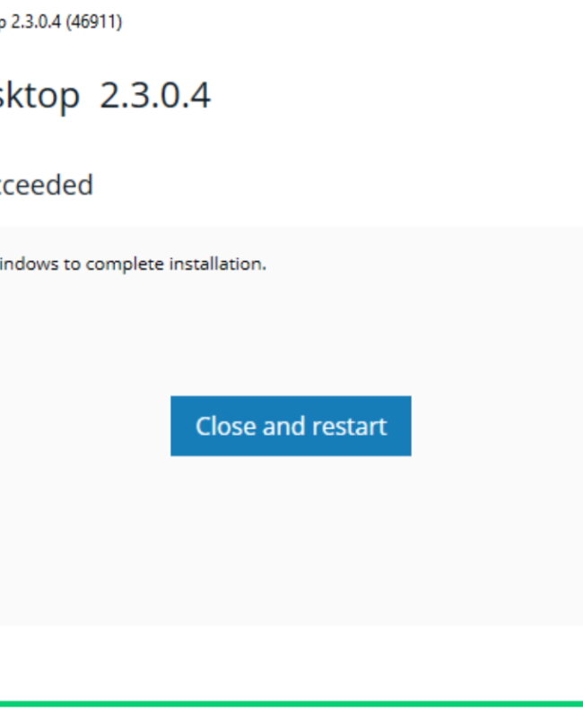Image resolution: width=583 pixels, height=728 pixels.
Task: Click white header area right of version heading
Action: pyautogui.click(x=395, y=95)
